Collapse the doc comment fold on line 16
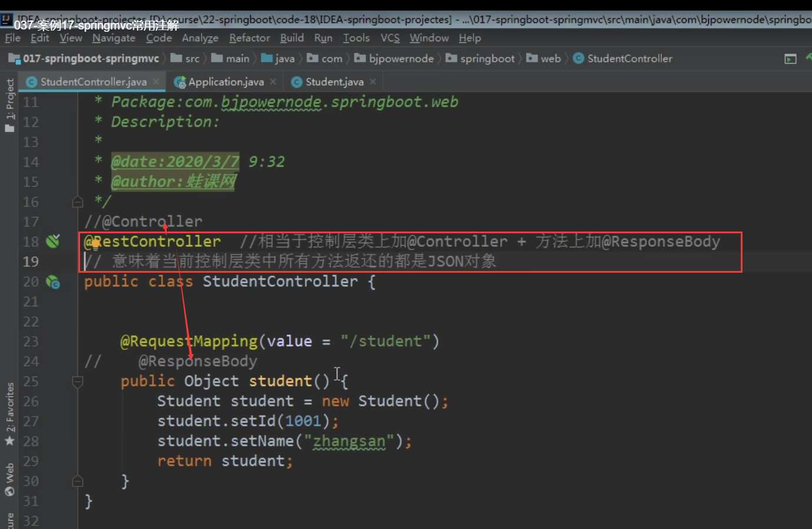This screenshot has height=529, width=812. point(78,202)
